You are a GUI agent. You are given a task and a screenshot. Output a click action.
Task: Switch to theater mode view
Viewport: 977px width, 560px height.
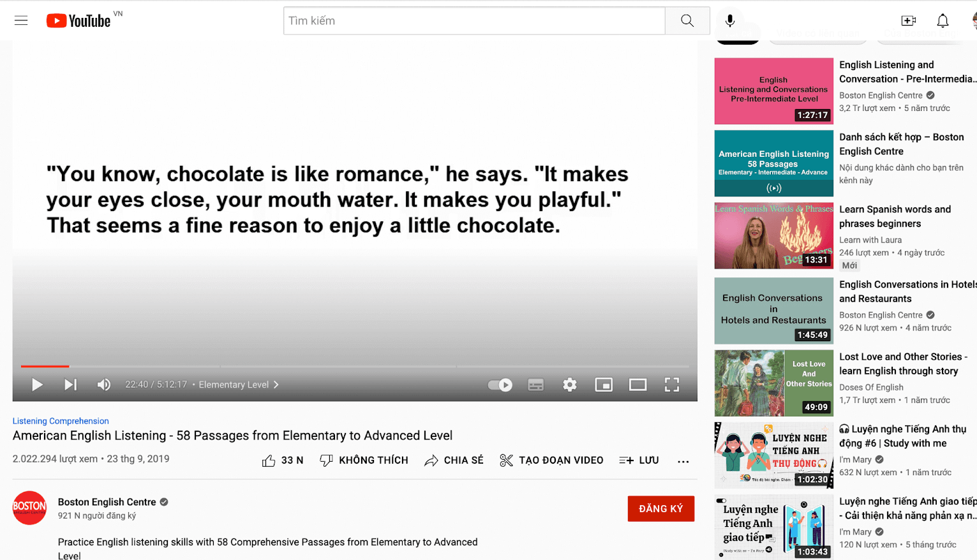(638, 385)
